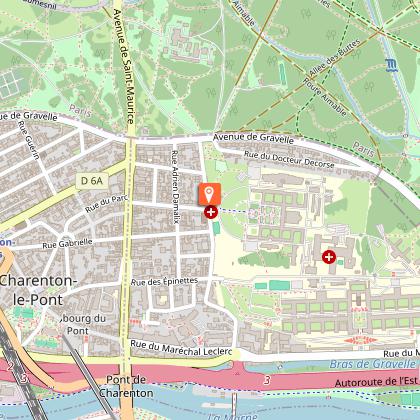Select the hospital cross icon beside the pin
This screenshot has height=420, width=420.
[211, 212]
